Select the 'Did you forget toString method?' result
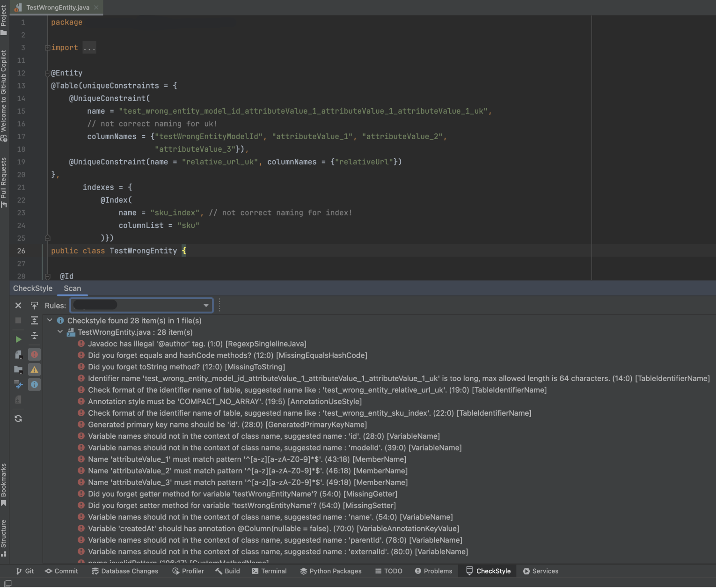This screenshot has height=588, width=716. 186,367
